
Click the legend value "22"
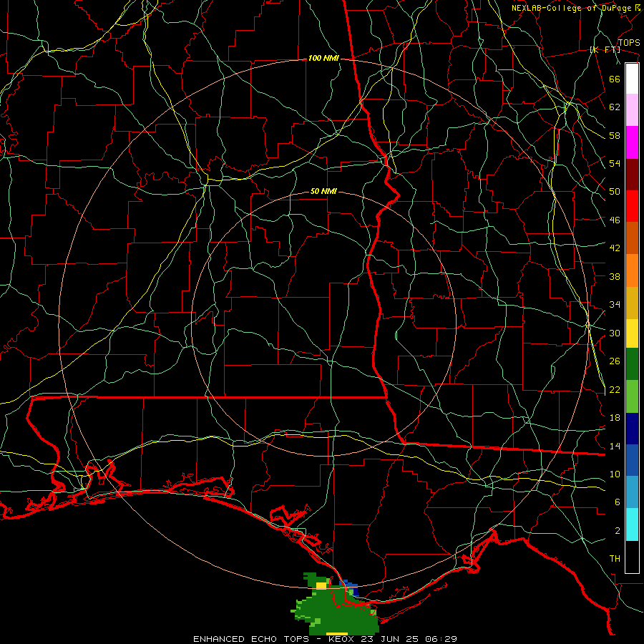click(615, 390)
